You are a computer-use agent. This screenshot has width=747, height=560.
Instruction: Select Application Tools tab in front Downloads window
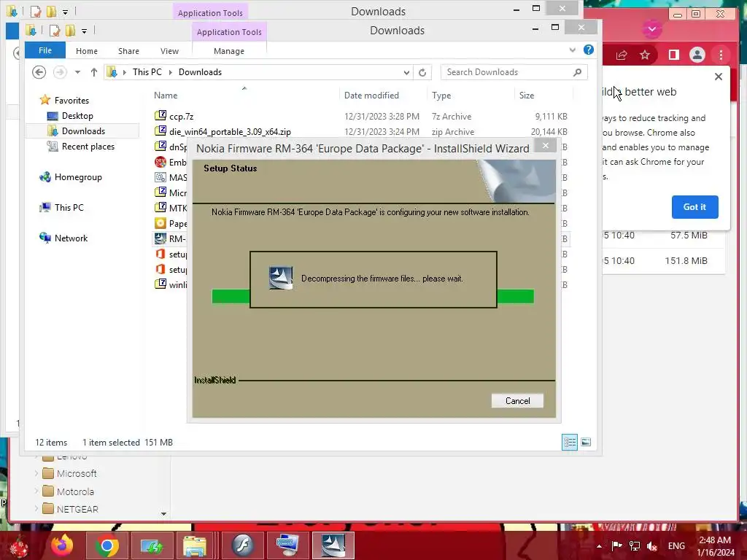point(229,32)
